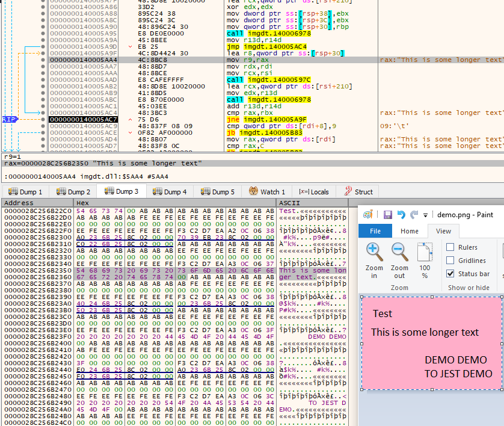Image resolution: width=504 pixels, height=426 pixels.
Task: Click the Redo icon in Paint
Action: click(x=414, y=214)
